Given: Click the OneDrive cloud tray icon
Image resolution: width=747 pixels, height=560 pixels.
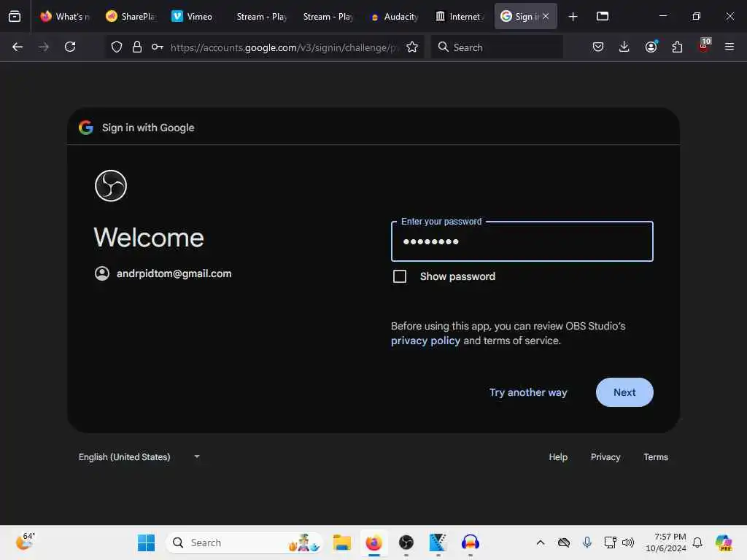Looking at the screenshot, I should pos(564,542).
